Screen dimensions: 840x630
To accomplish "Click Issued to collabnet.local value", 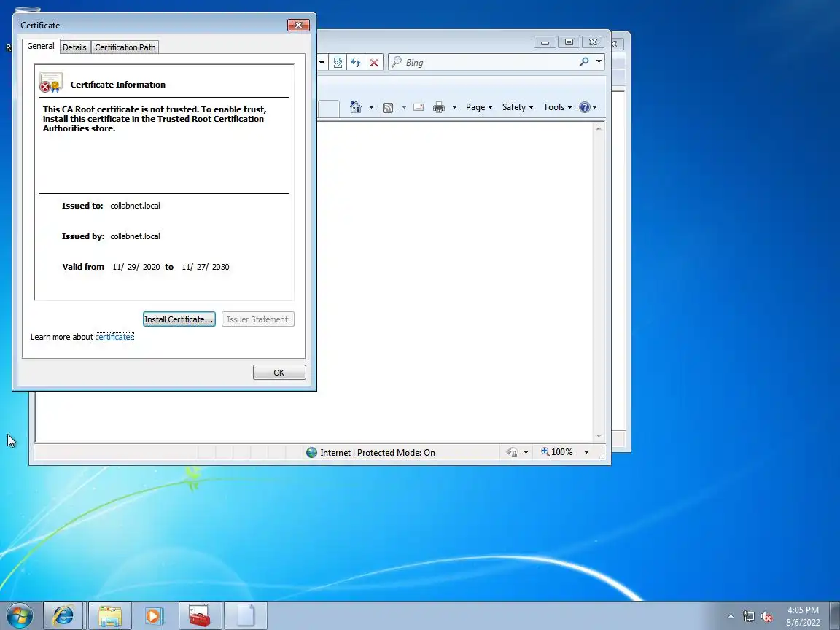I will pyautogui.click(x=135, y=206).
